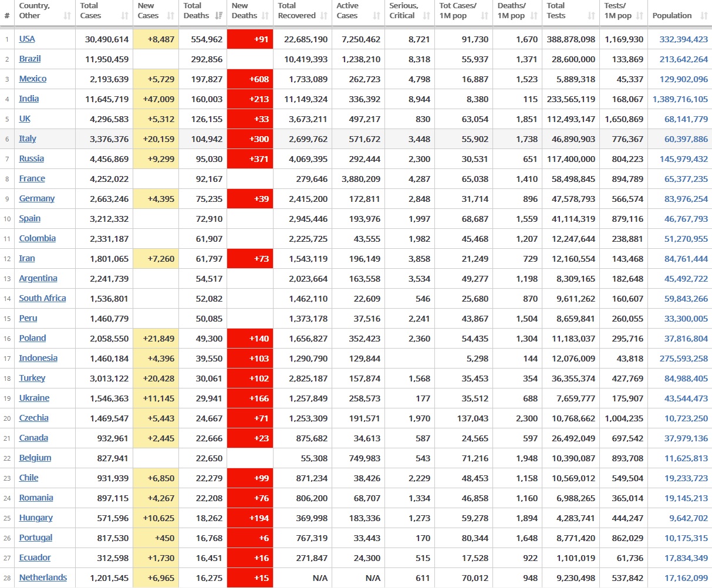Image resolution: width=712 pixels, height=588 pixels.
Task: Open Brazil population link 213,642,264
Action: tap(684, 59)
